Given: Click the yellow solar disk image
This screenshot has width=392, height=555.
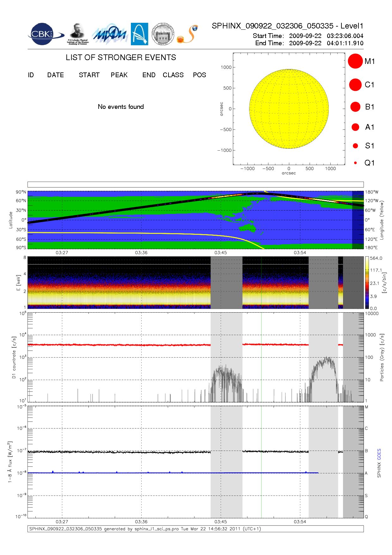Looking at the screenshot, I should click(289, 109).
